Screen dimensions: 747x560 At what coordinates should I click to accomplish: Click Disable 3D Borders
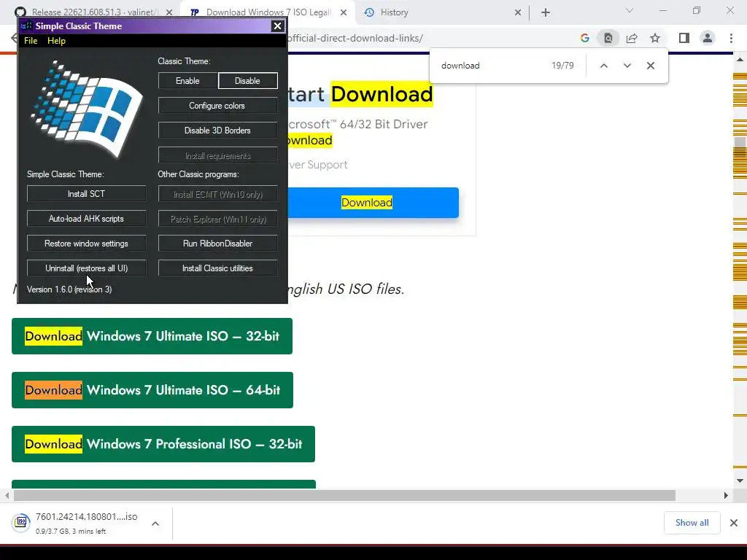pos(217,131)
